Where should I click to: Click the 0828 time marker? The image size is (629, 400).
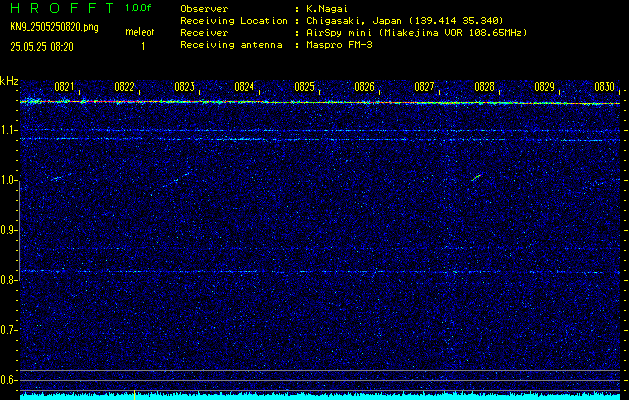tap(484, 87)
